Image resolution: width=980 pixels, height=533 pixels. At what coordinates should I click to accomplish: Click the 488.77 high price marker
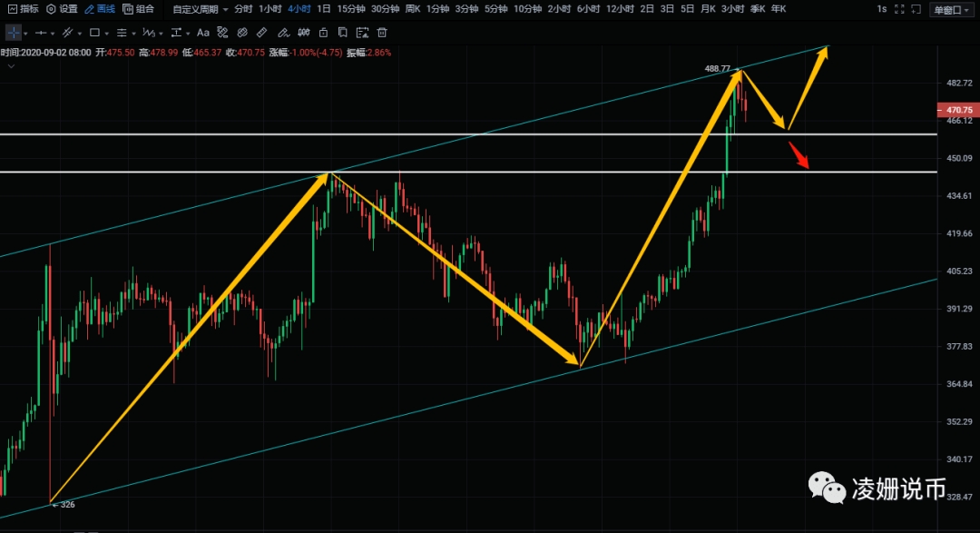coord(718,69)
